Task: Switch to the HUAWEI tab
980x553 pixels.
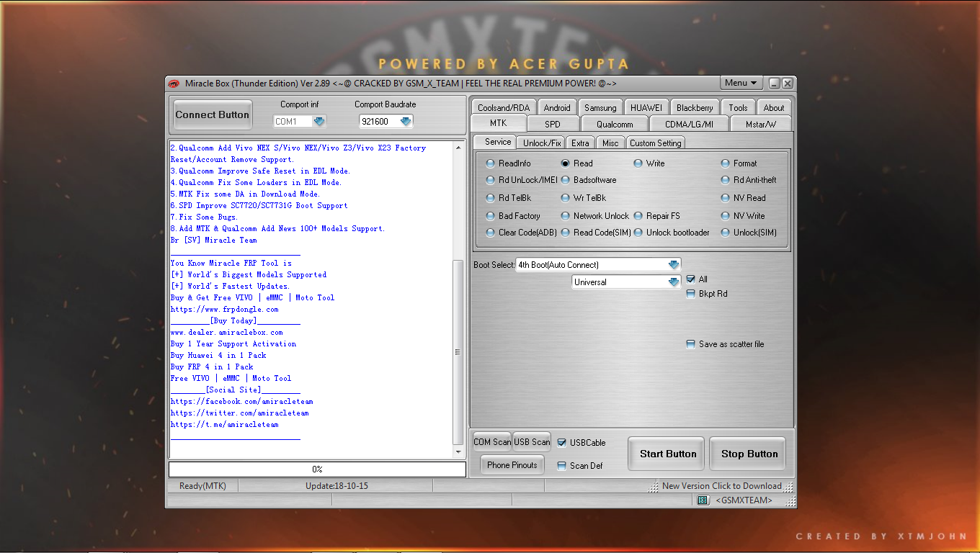Action: [646, 107]
